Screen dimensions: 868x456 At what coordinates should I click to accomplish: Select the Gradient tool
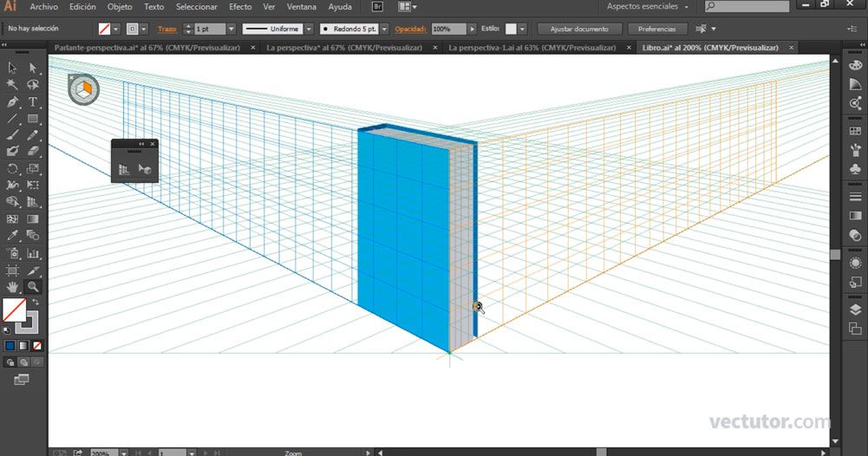(33, 219)
